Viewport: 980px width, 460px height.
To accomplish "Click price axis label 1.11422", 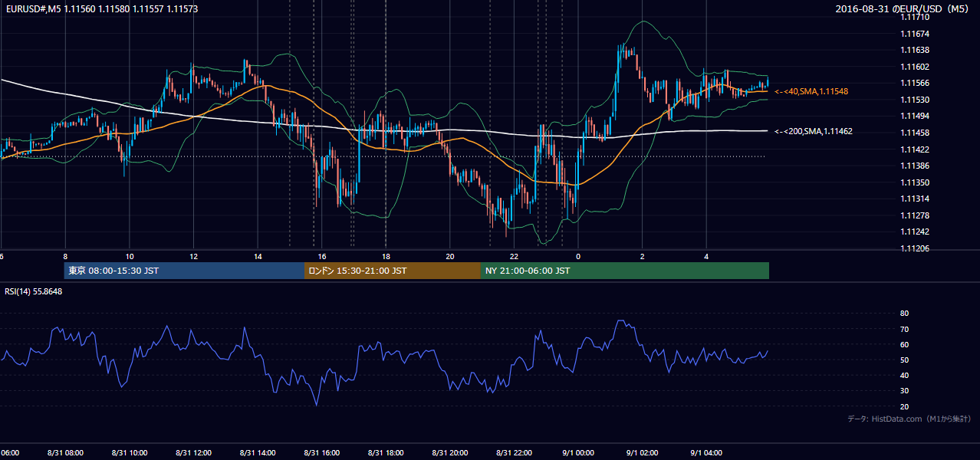I will coord(914,149).
